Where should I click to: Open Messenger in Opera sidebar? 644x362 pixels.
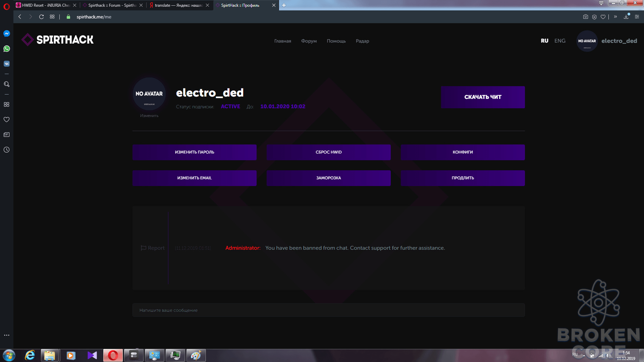(7, 34)
